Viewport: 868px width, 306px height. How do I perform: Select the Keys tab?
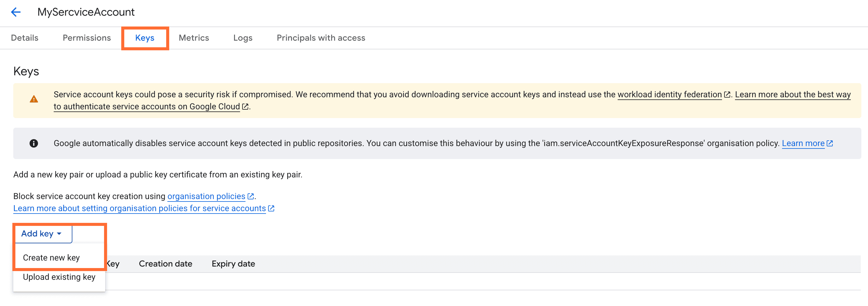(144, 38)
